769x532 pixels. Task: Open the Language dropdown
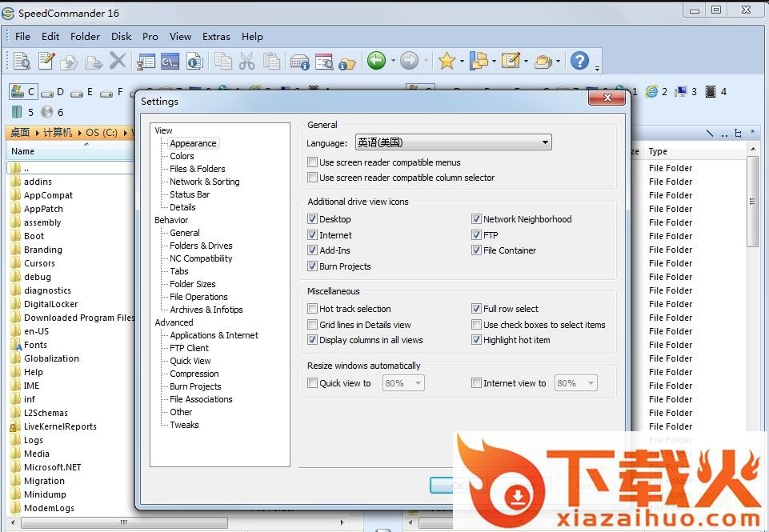click(453, 142)
